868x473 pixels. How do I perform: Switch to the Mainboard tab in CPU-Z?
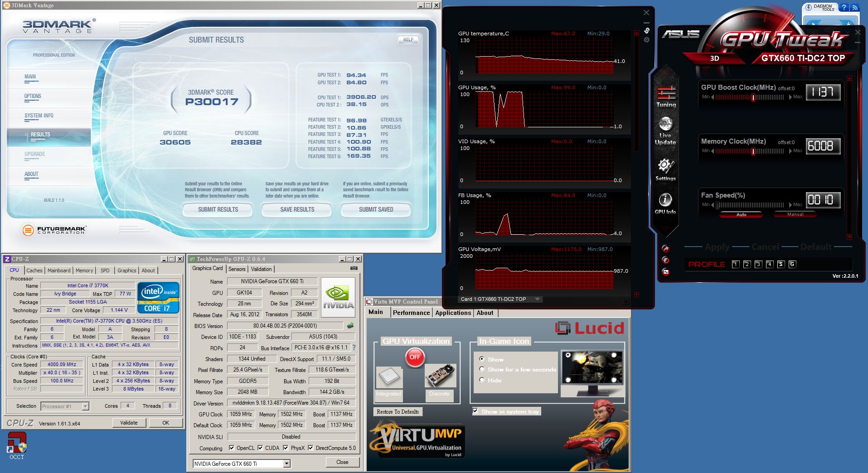pyautogui.click(x=59, y=270)
